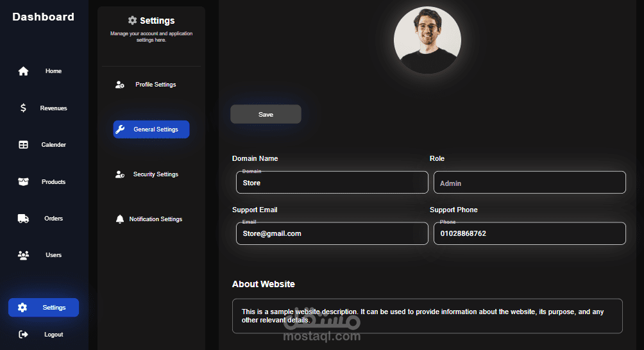
Task: Click the Save button
Action: [266, 114]
